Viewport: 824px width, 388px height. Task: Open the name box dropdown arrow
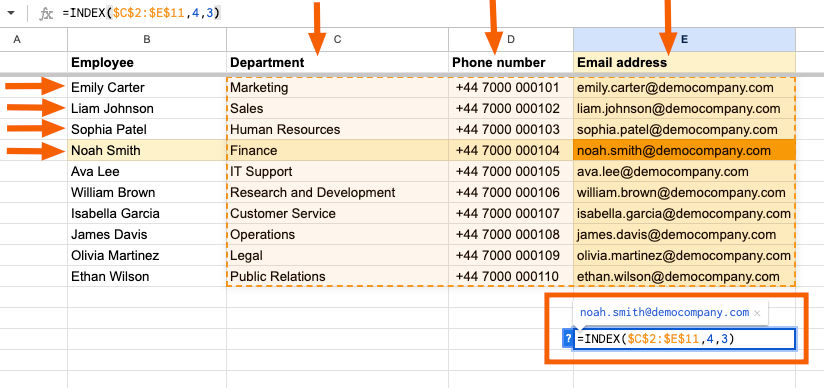click(12, 14)
